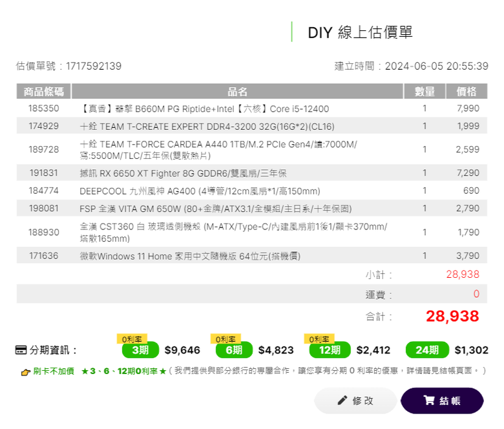This screenshot has width=504, height=429.
Task: Click the bold 合計 total 28,938
Action: tap(452, 316)
